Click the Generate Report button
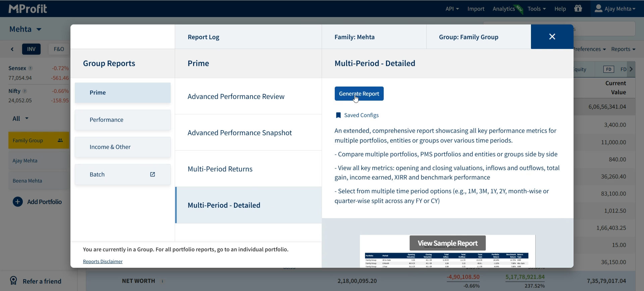644x291 pixels. [359, 94]
